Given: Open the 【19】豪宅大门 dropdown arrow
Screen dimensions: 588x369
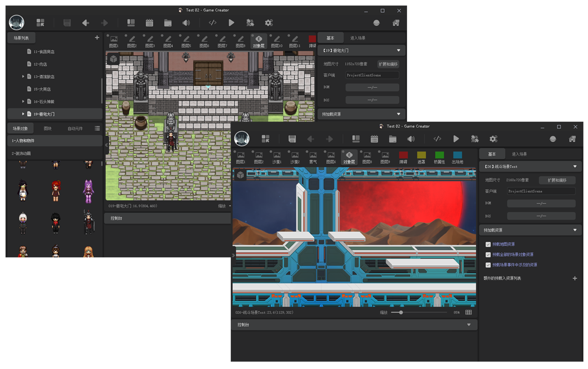Looking at the screenshot, I should (x=398, y=50).
